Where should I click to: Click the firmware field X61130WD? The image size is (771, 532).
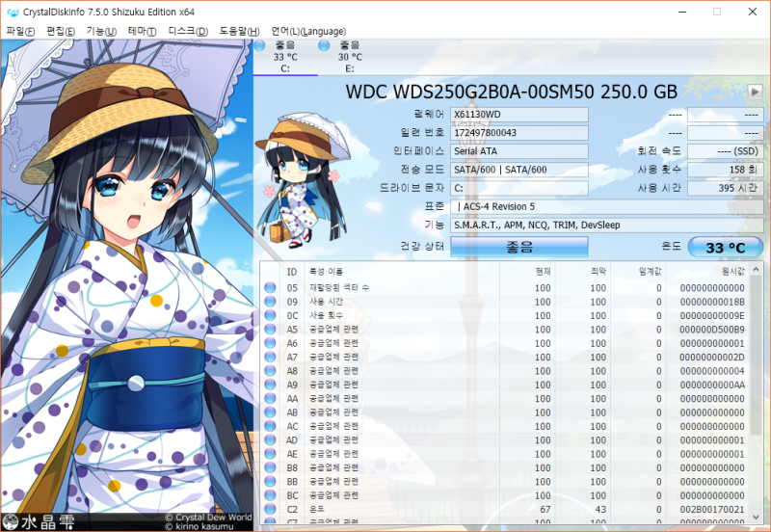(519, 115)
